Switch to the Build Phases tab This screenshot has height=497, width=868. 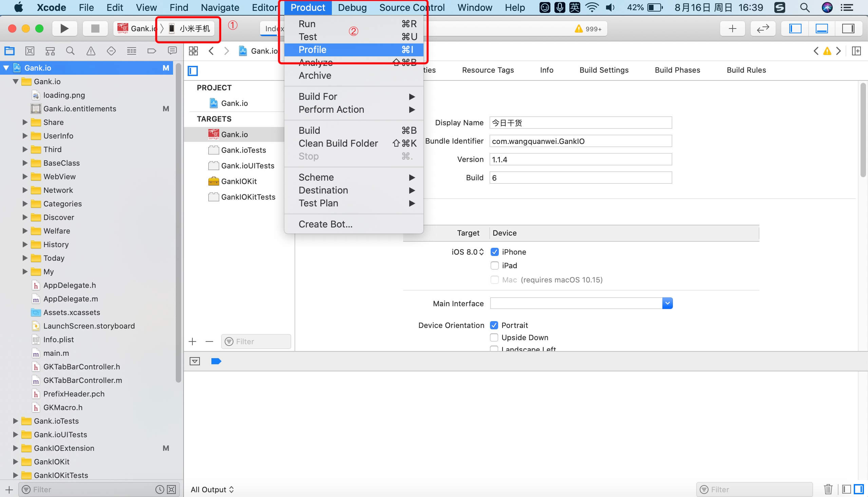click(x=677, y=70)
